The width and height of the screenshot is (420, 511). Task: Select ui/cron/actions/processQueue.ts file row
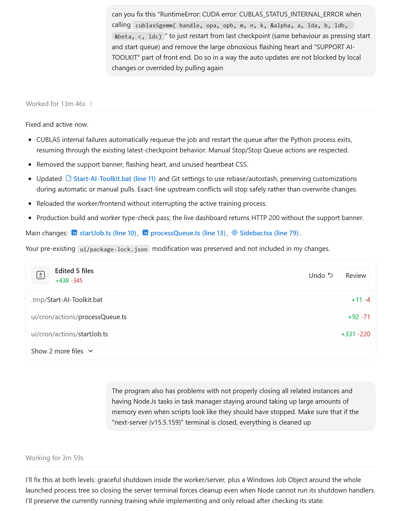pyautogui.click(x=201, y=317)
